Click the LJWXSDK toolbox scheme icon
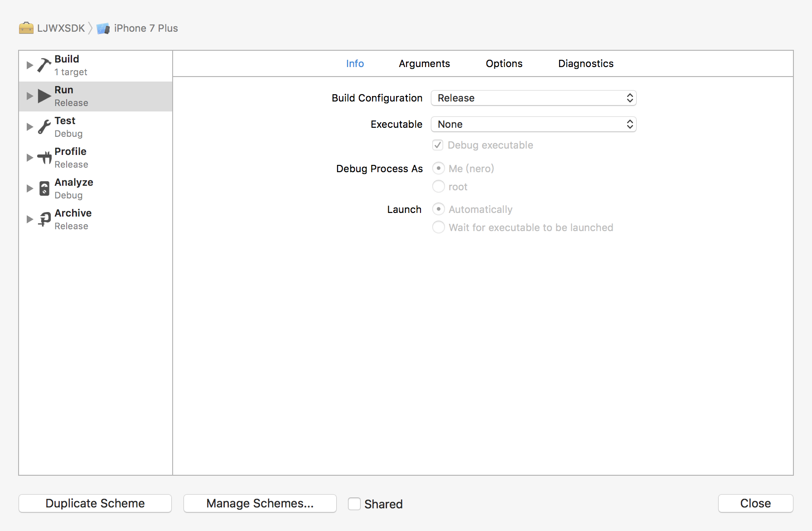 pyautogui.click(x=26, y=28)
